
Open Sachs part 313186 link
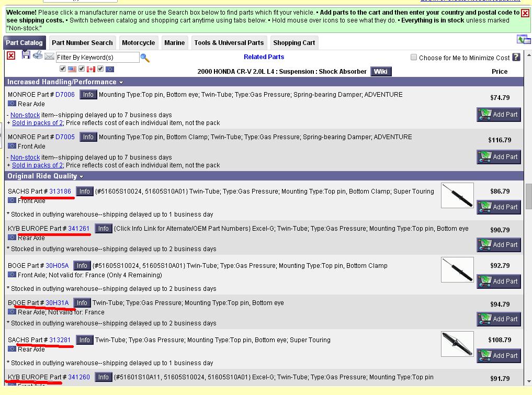click(60, 191)
